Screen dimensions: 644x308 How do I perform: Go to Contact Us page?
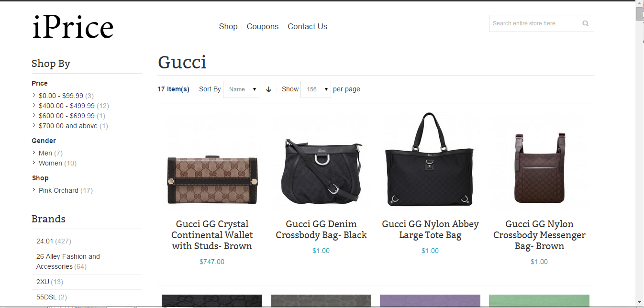(308, 27)
